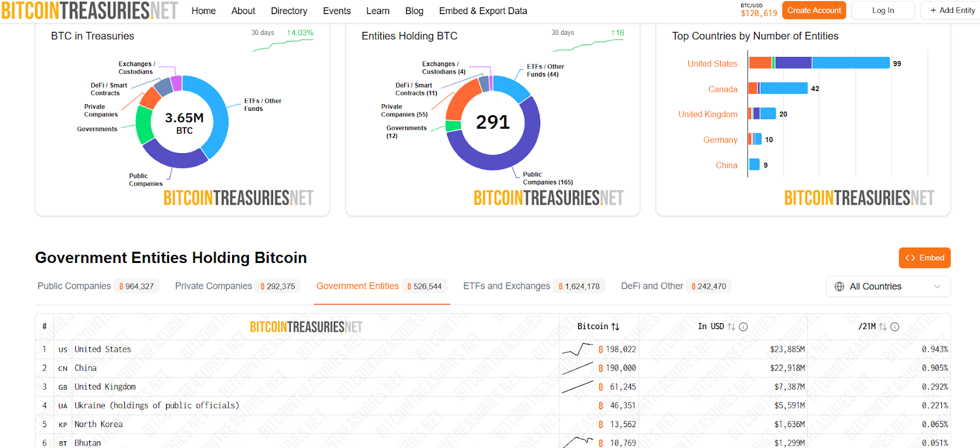Click the Add Entity button
The image size is (980, 448).
[951, 10]
